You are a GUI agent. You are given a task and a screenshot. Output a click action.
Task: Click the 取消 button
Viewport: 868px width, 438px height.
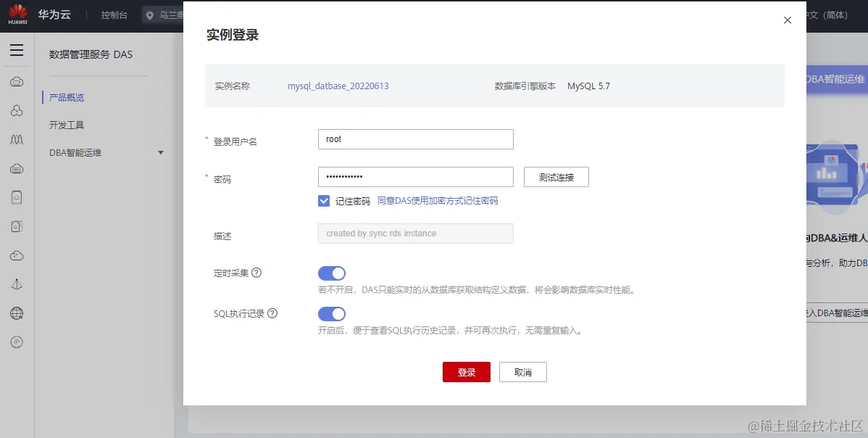click(523, 372)
